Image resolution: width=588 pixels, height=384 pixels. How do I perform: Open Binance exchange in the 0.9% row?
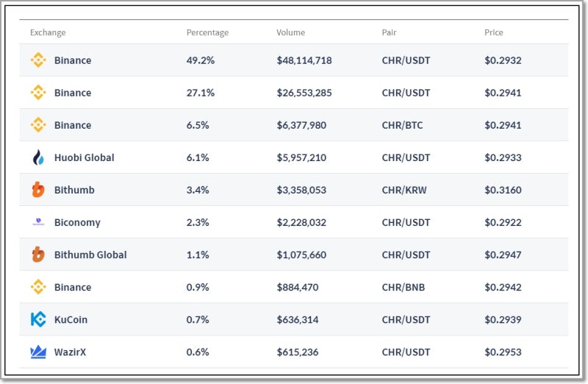(x=73, y=287)
